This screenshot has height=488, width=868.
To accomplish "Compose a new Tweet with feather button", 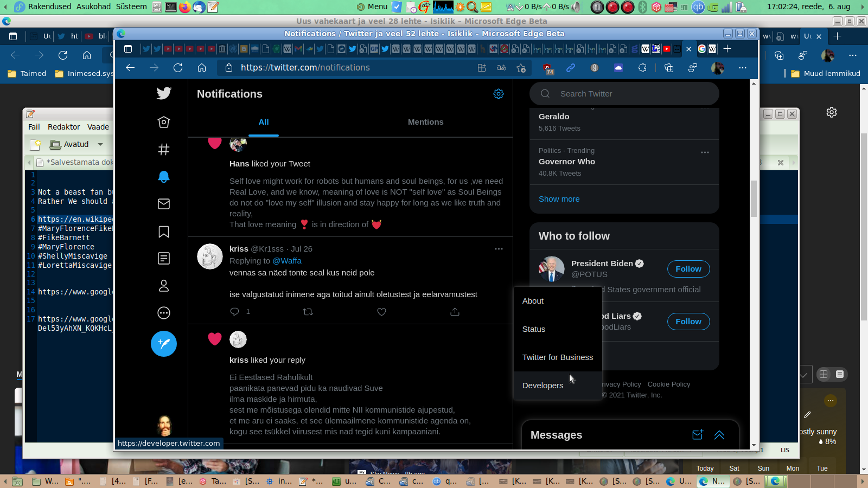I will pos(164,344).
